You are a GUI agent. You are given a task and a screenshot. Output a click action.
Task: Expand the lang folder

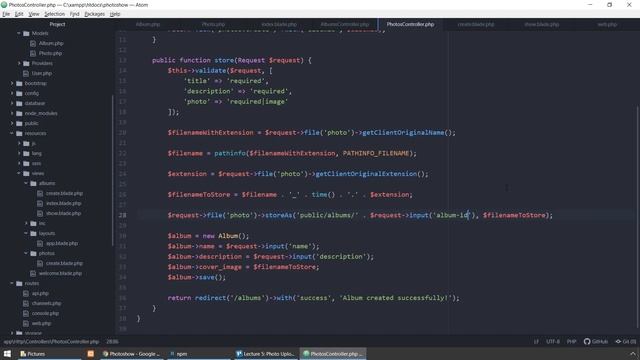click(19, 153)
